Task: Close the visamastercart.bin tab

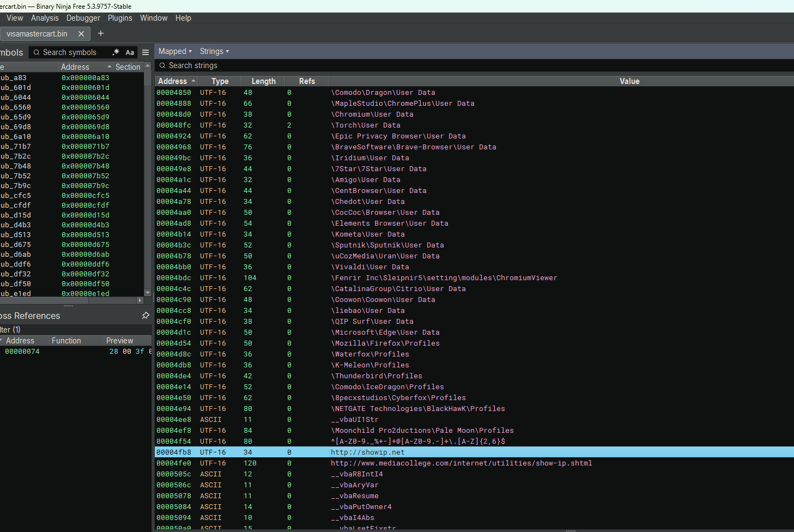Action: pos(81,34)
